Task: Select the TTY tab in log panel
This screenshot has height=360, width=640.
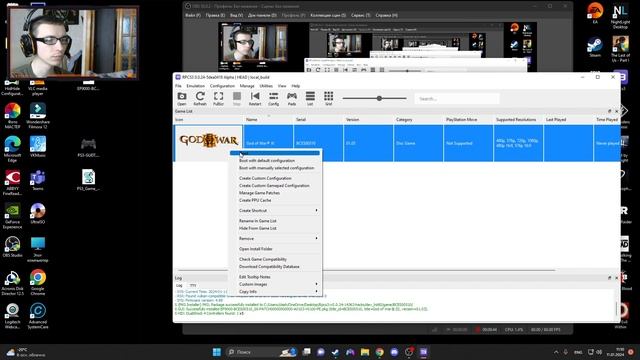Action: tap(193, 285)
